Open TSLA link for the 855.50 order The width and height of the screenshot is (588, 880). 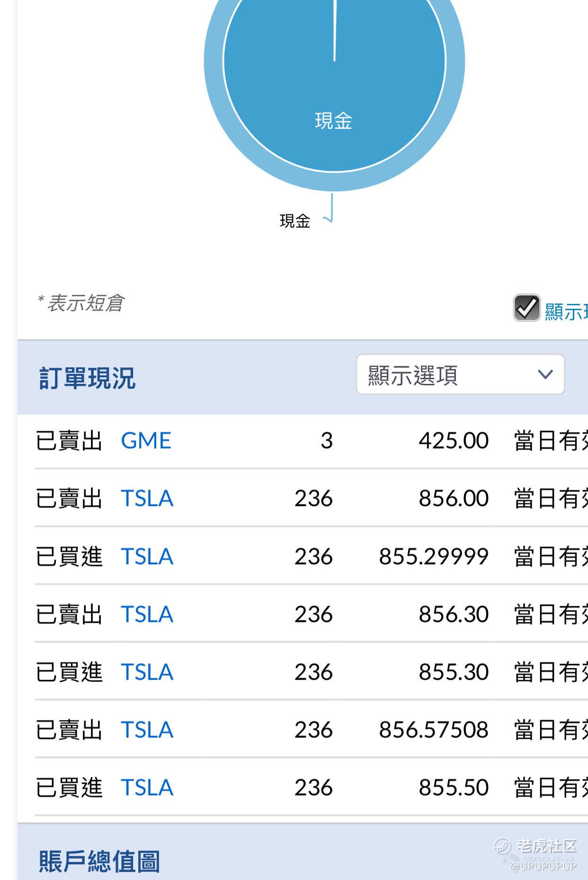(147, 788)
